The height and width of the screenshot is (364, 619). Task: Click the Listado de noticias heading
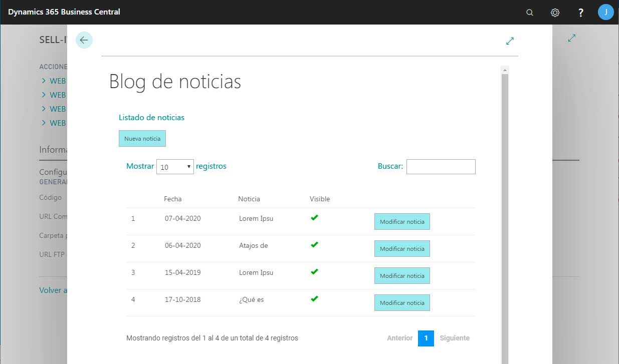tap(151, 118)
